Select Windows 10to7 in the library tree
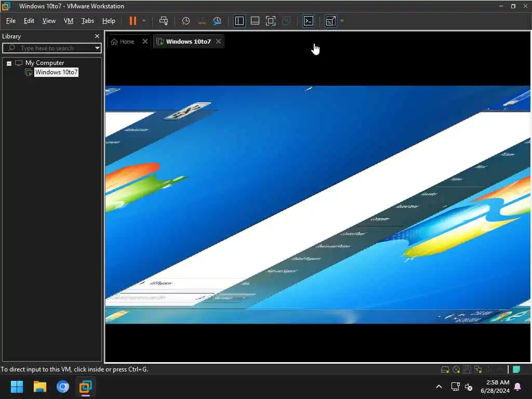This screenshot has width=532, height=399. coord(56,72)
